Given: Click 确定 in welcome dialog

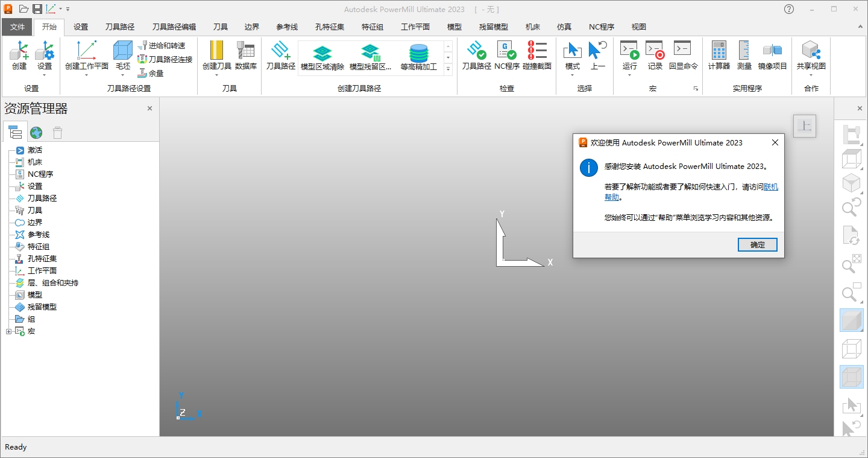Looking at the screenshot, I should pos(758,244).
